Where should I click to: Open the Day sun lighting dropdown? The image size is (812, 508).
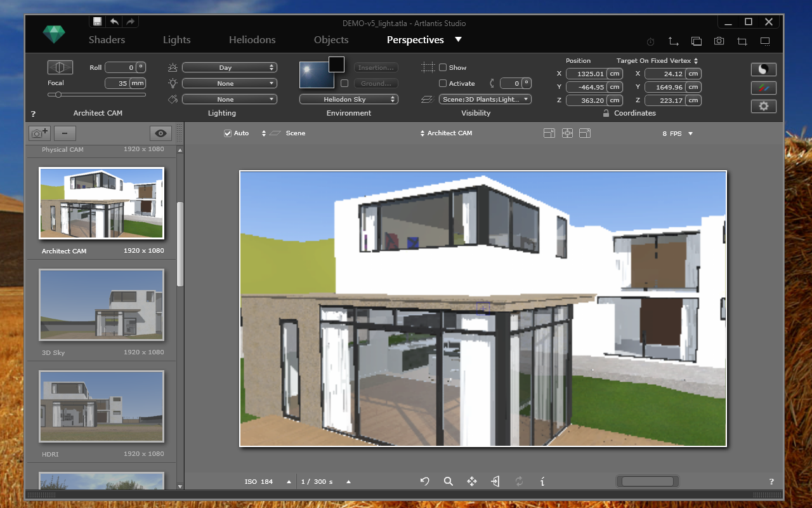pos(230,67)
